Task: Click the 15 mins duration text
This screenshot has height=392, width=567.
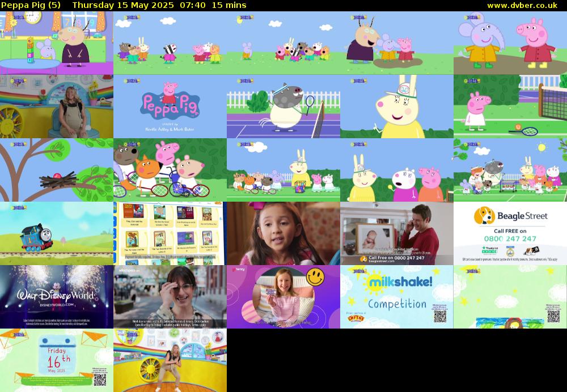Action: pyautogui.click(x=229, y=6)
